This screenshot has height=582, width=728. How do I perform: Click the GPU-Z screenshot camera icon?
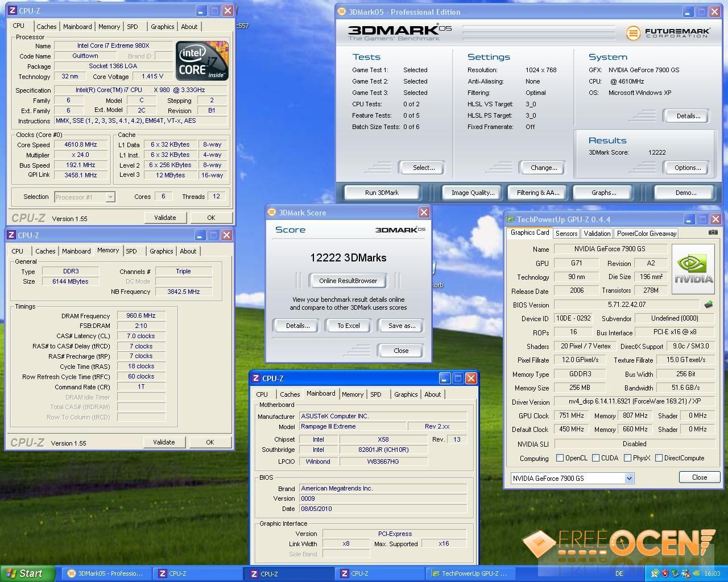(x=713, y=232)
